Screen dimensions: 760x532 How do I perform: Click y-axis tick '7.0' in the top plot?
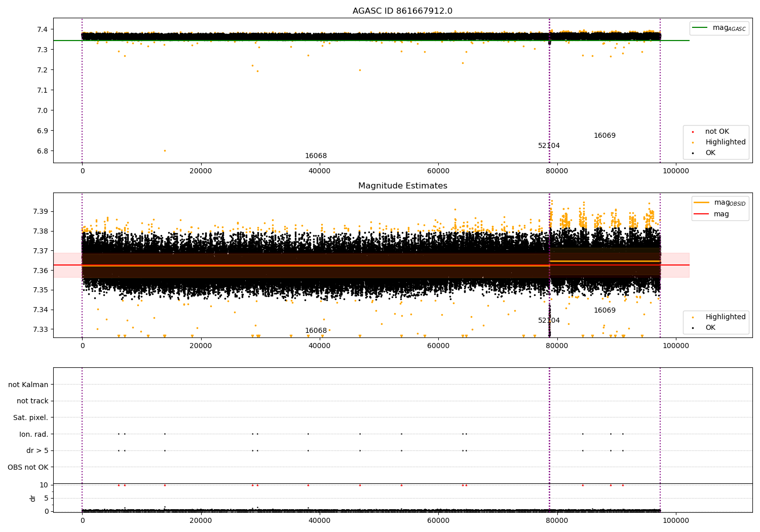pyautogui.click(x=43, y=110)
